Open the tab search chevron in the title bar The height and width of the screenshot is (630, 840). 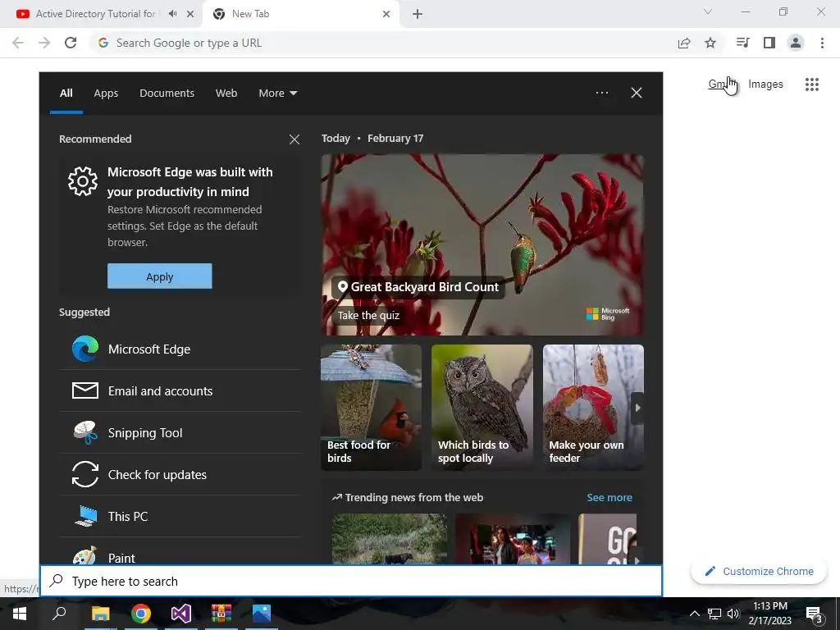click(708, 11)
